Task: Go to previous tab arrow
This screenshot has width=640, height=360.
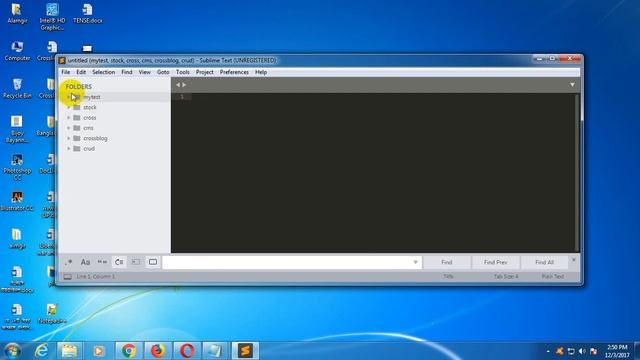Action: 178,84
